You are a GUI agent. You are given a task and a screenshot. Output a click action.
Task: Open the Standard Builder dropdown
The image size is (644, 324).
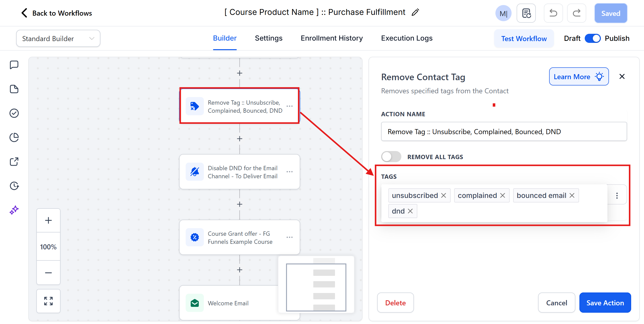tap(58, 38)
